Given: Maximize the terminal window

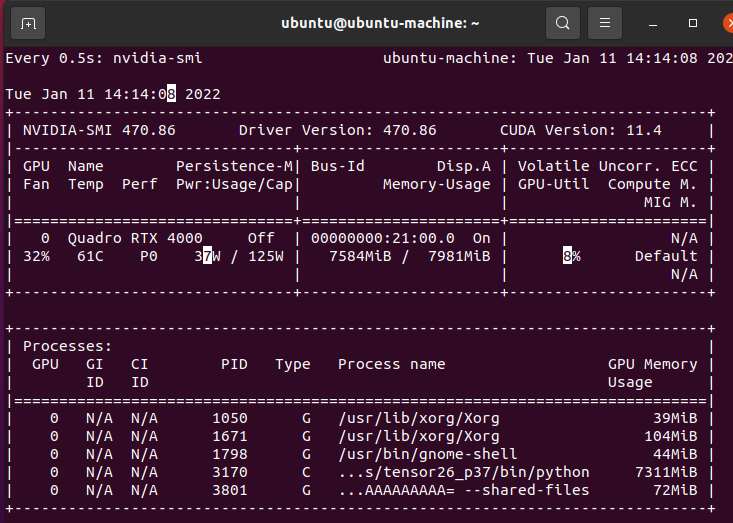Looking at the screenshot, I should (x=693, y=23).
